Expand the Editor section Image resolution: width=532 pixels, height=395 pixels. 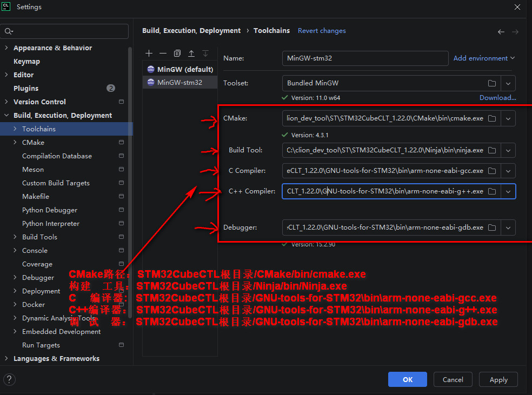(6, 75)
